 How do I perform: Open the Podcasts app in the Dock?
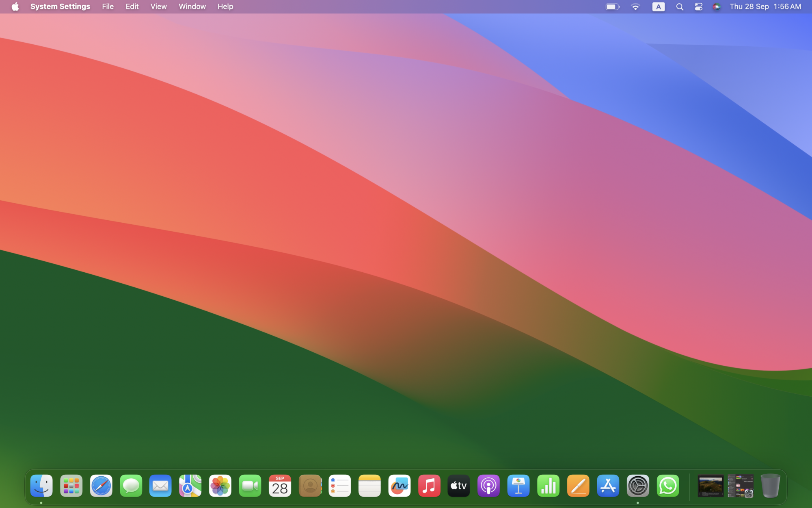(x=488, y=486)
